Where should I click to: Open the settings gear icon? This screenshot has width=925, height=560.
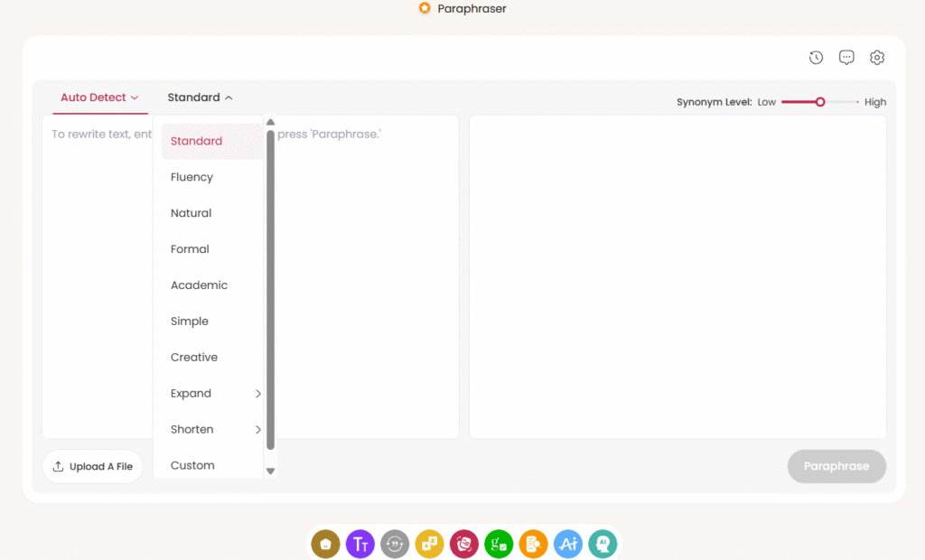[x=876, y=57]
